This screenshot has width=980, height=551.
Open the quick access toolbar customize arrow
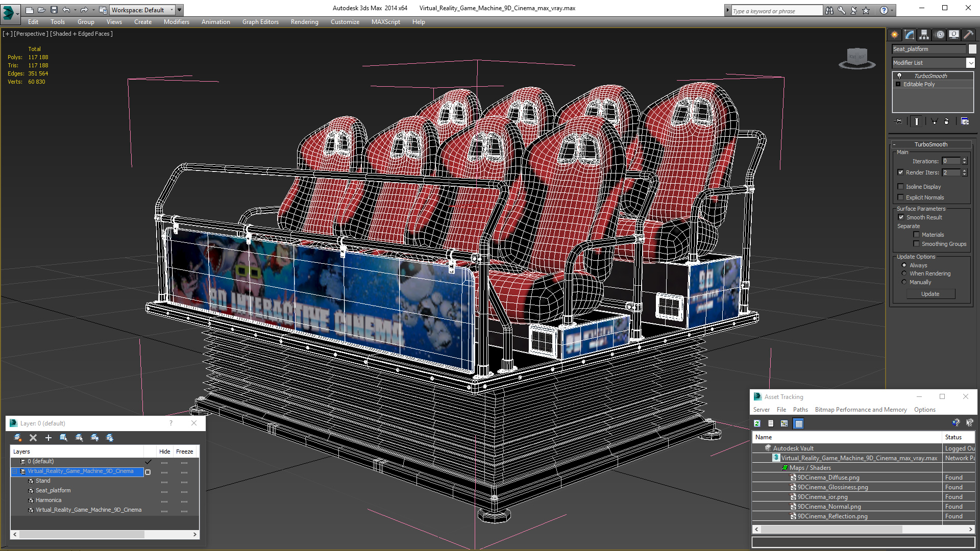coord(179,10)
